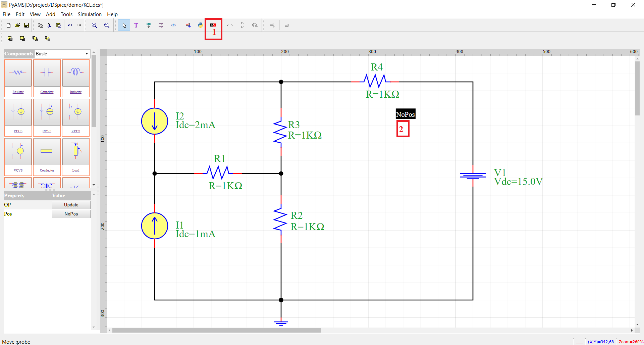Click the Update button for OP
The width and height of the screenshot is (644, 345).
click(x=71, y=205)
